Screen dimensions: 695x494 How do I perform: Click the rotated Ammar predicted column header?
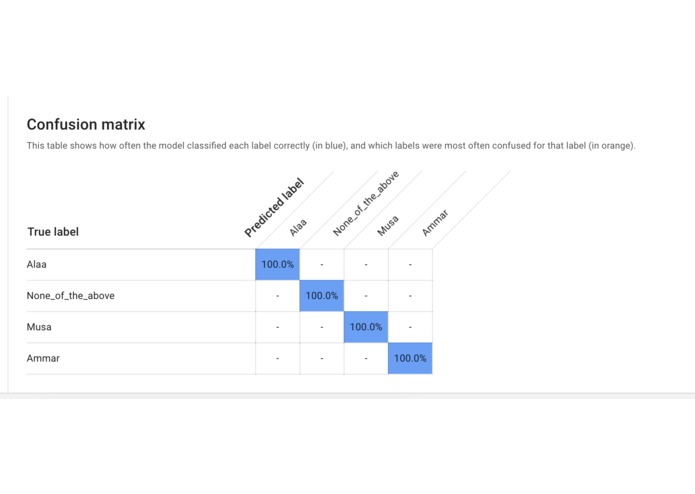435,223
